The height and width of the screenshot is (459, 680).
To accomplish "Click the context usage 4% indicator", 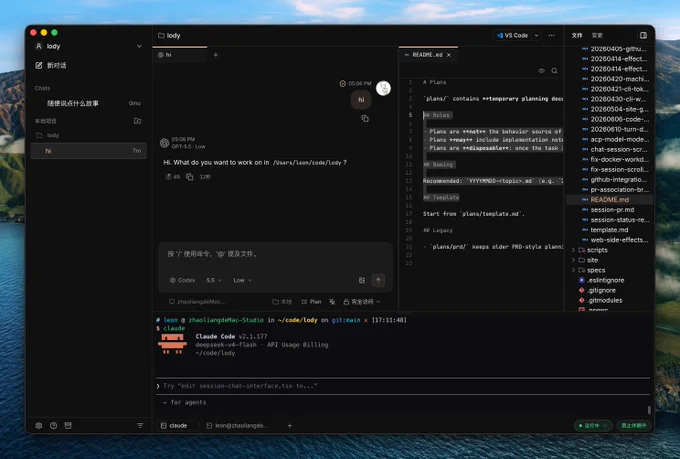I will point(173,177).
